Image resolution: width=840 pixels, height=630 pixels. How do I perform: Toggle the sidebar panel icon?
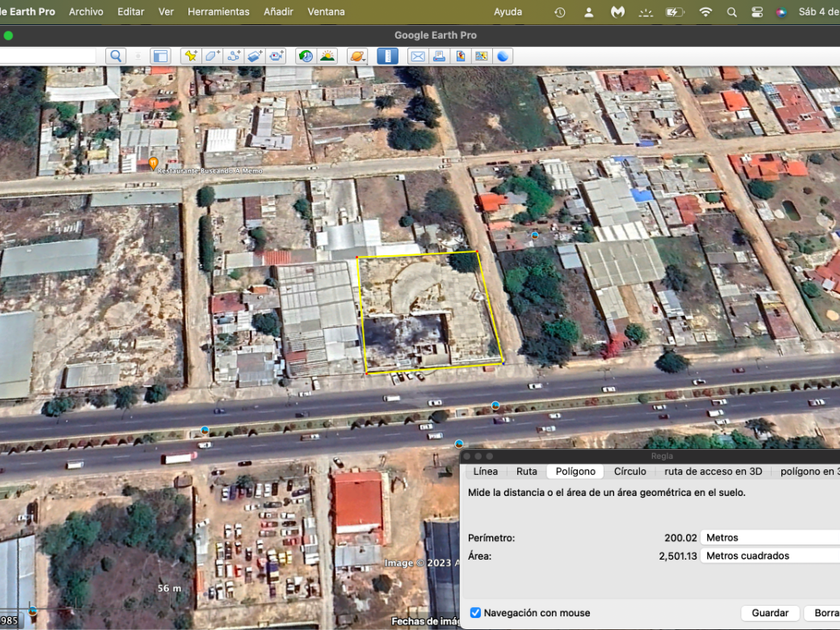160,56
